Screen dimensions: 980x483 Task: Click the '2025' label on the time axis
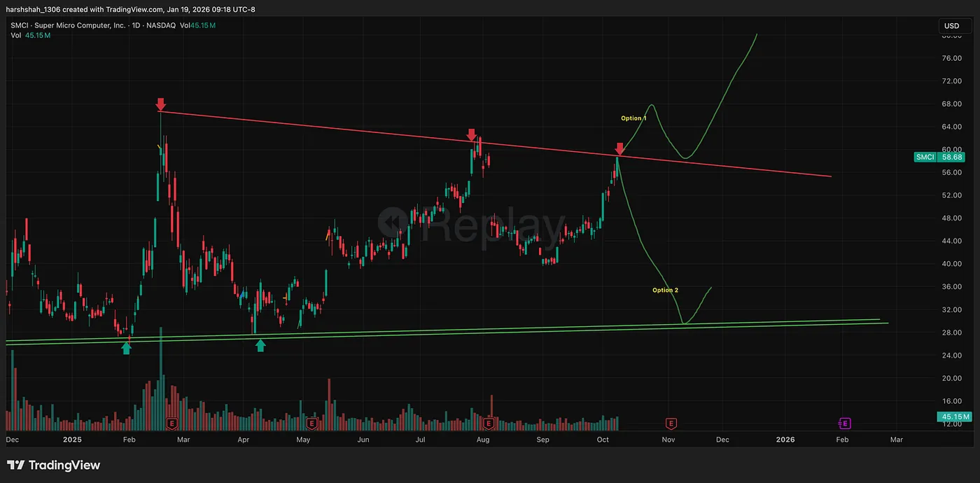(x=73, y=440)
